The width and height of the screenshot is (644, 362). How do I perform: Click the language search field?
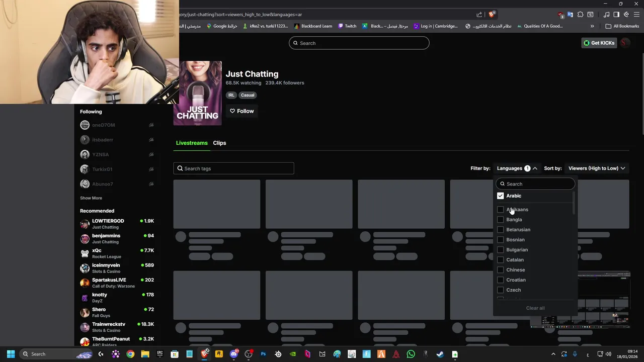[x=535, y=184]
